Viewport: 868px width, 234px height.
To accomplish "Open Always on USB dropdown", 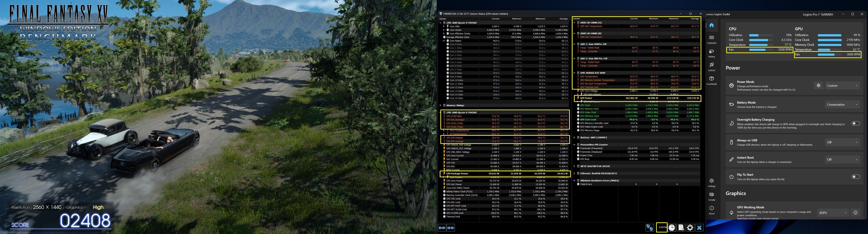I will 842,142.
